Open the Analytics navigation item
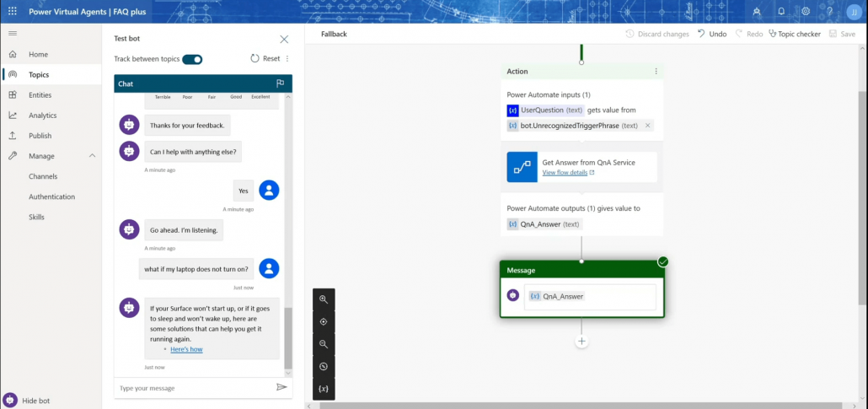 [42, 116]
